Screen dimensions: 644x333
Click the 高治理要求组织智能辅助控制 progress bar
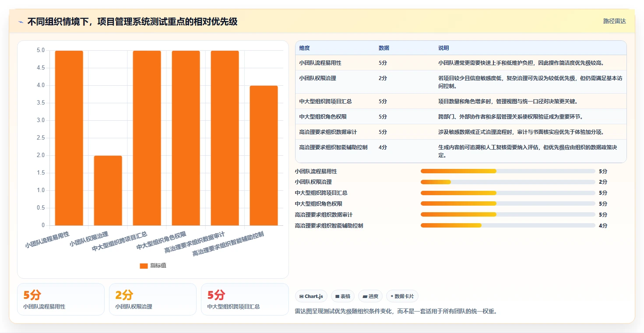508,225
